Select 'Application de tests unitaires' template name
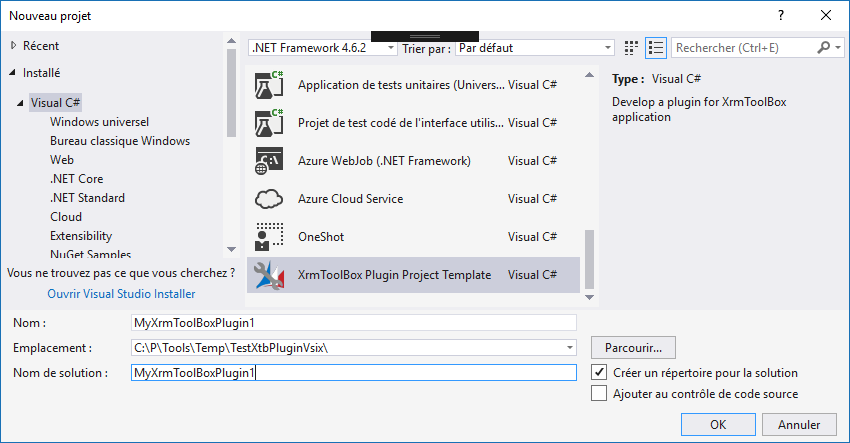This screenshot has width=850, height=443. pos(401,85)
